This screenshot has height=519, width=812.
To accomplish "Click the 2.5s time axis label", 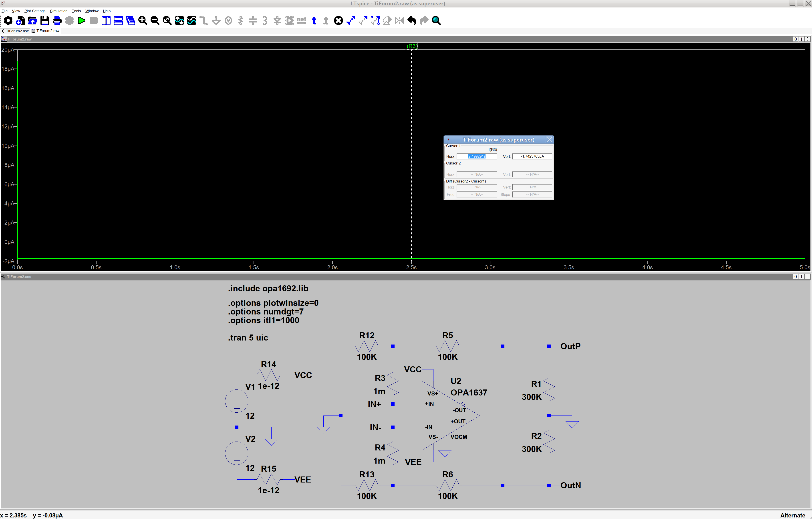I will pos(411,267).
